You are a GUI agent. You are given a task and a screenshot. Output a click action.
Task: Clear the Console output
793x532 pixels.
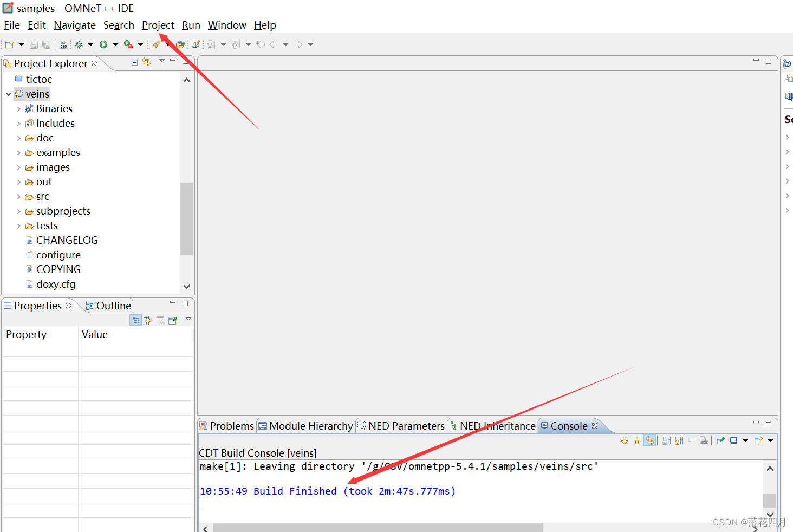[704, 440]
